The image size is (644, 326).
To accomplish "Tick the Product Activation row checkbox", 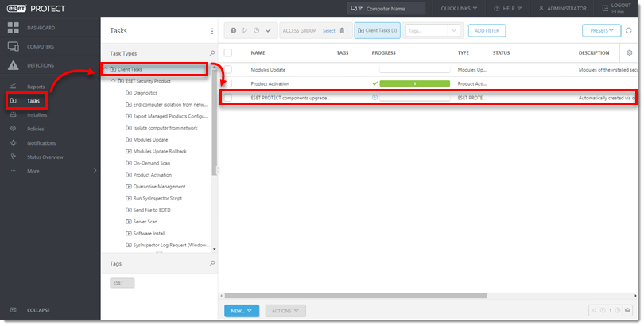I will [228, 83].
